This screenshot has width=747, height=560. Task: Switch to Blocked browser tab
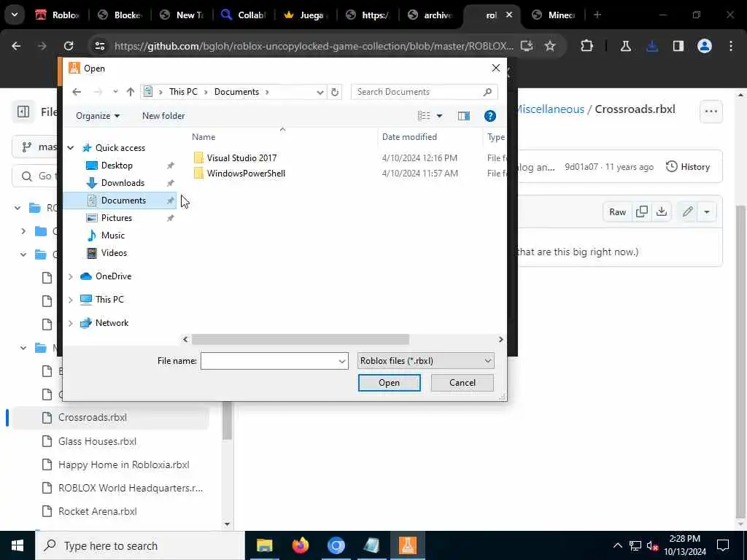point(120,15)
